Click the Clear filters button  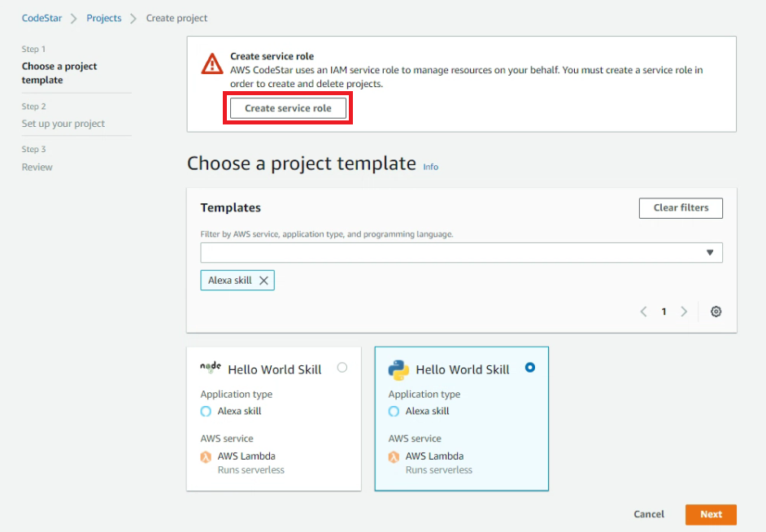pos(681,208)
